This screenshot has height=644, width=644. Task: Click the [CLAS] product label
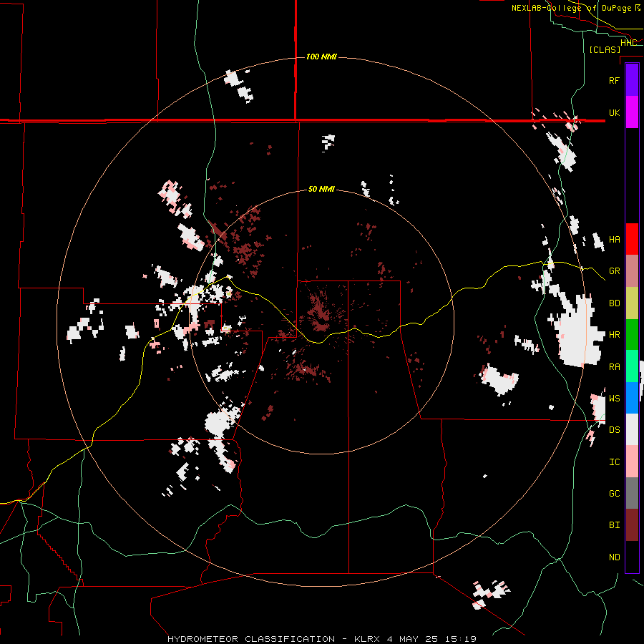605,50
